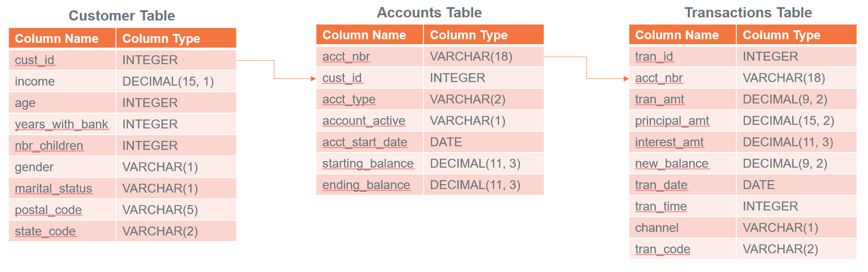Click acct_nbr in the Accounts Table
Viewport: 868px width, 272px height.
346,57
